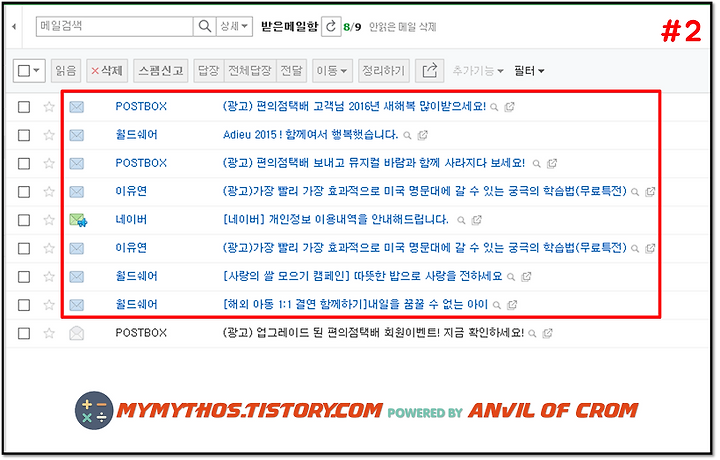Check the 업그레이드 된 편의점택배 mail checkbox
Image resolution: width=720 pixels, height=460 pixels.
click(24, 333)
